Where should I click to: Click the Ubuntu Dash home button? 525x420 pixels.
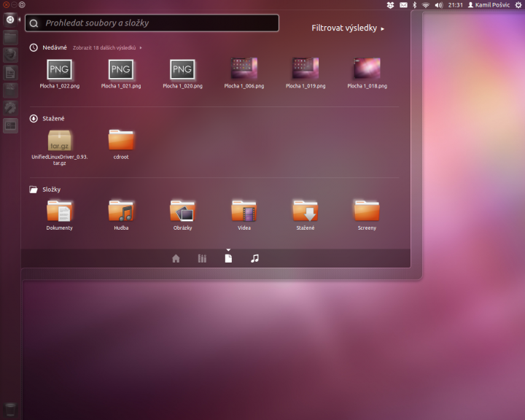tap(10, 19)
